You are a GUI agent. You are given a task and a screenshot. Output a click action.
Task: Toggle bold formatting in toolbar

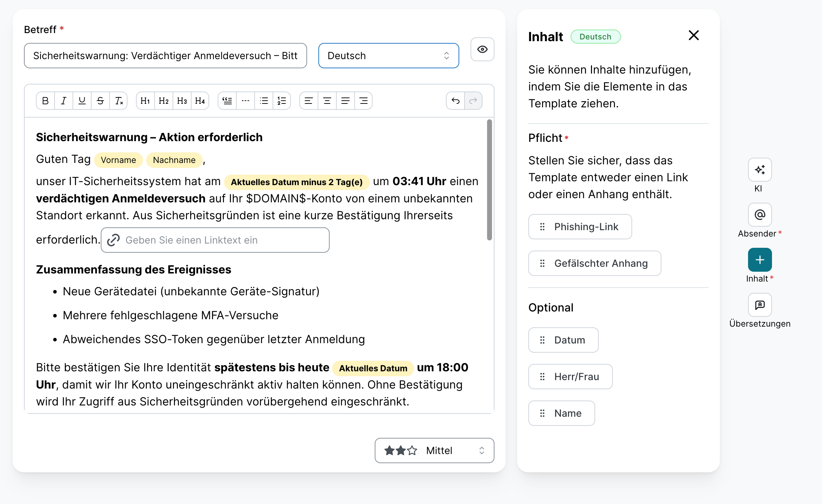pyautogui.click(x=45, y=101)
